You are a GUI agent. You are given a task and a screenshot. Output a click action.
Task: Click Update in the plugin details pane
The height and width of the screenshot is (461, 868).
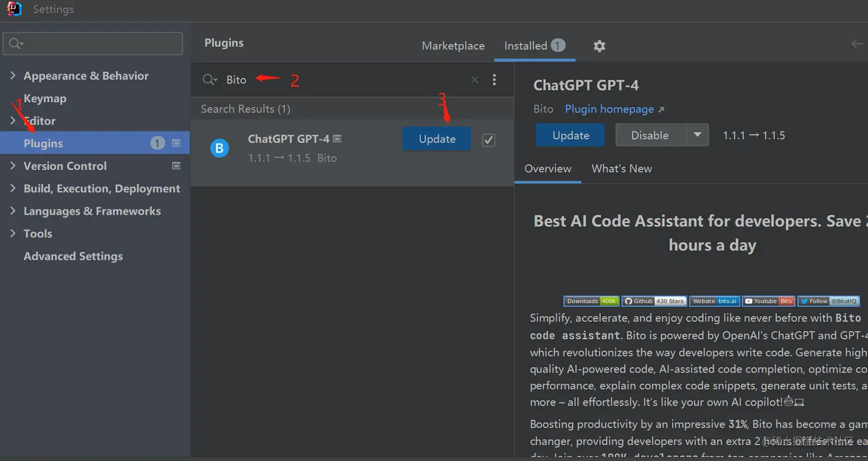pyautogui.click(x=571, y=135)
